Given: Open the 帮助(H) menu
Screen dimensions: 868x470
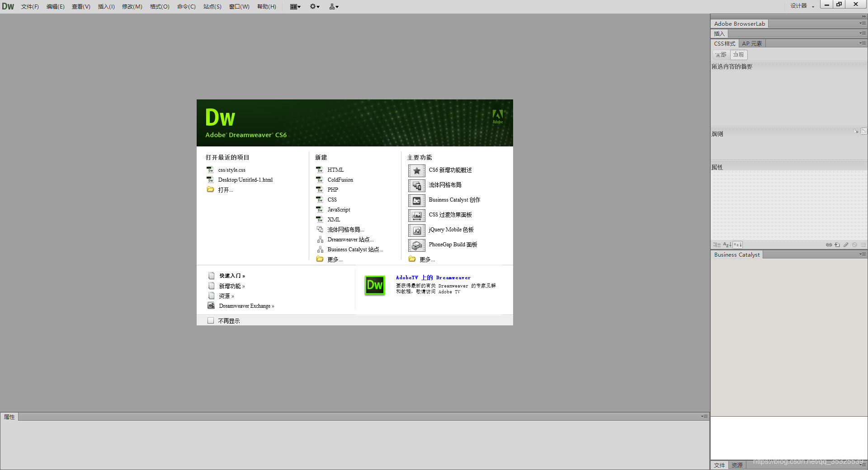Looking at the screenshot, I should tap(266, 6).
